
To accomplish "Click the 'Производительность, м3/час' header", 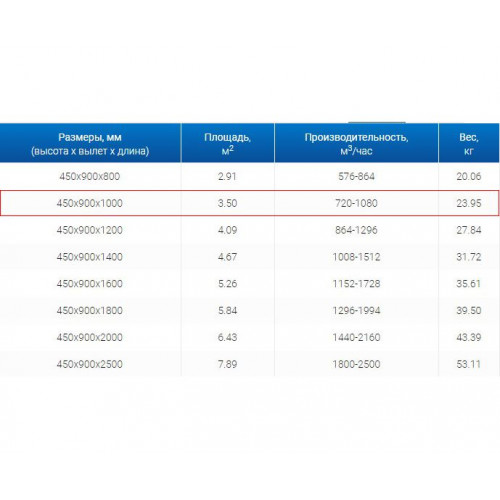I will pyautogui.click(x=356, y=143).
